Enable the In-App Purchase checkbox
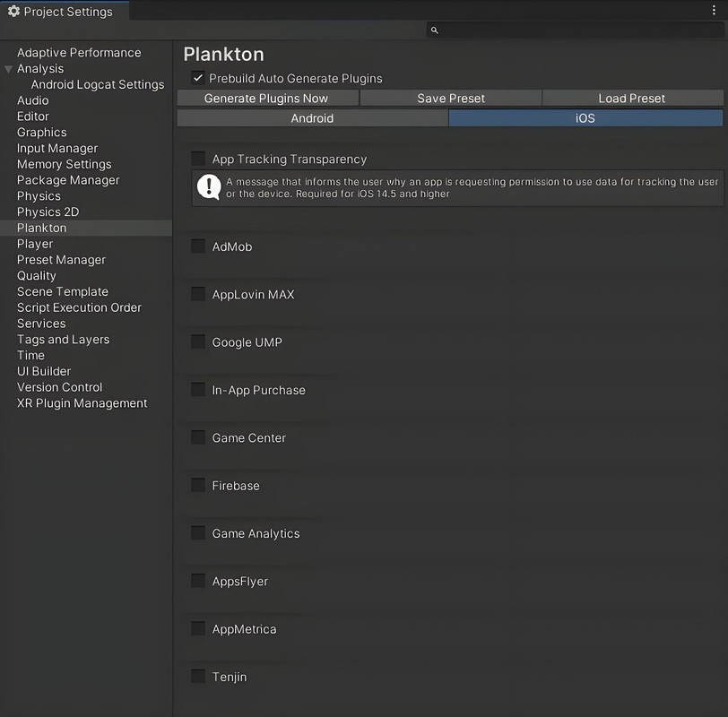Image resolution: width=728 pixels, height=717 pixels. (x=198, y=390)
